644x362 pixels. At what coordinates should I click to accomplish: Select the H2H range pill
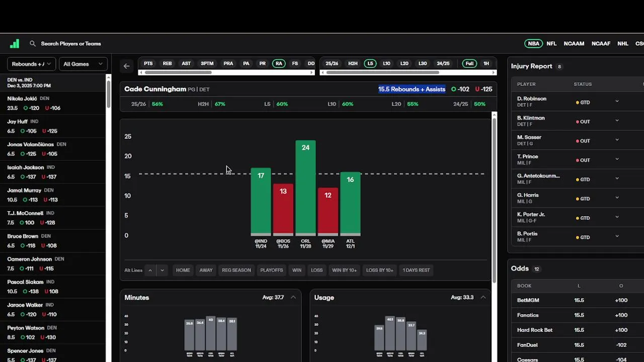click(353, 64)
